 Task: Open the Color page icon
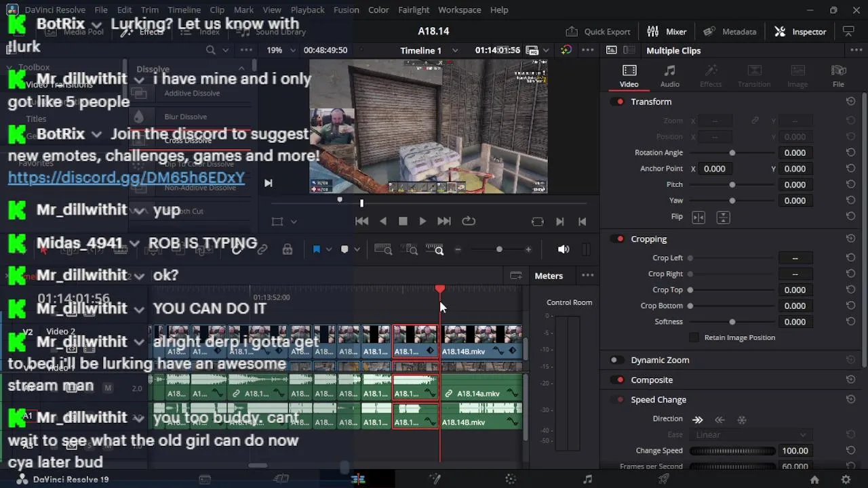tap(511, 479)
